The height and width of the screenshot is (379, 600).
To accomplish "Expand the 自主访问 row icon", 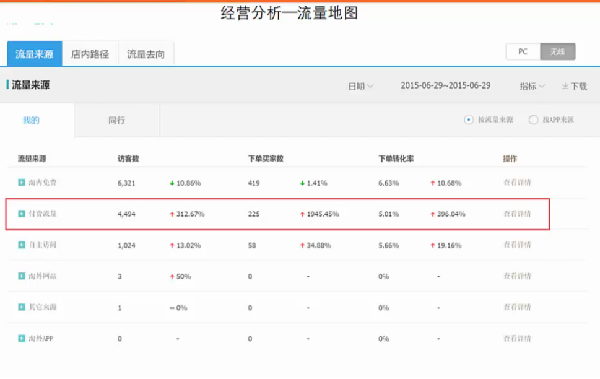I will click(x=22, y=245).
